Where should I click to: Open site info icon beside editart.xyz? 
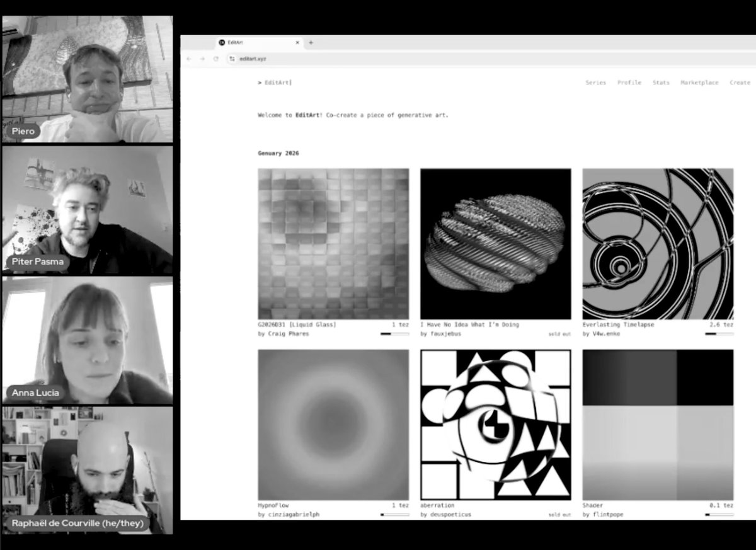tap(232, 59)
